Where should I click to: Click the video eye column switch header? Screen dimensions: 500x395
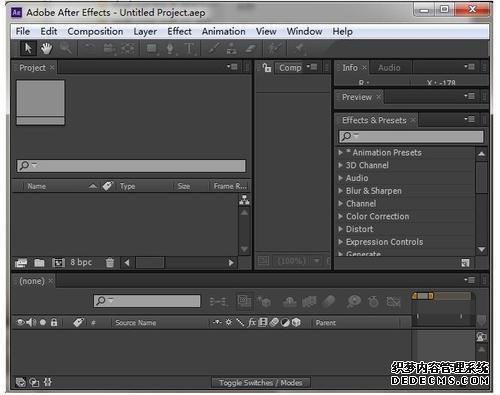click(x=20, y=322)
